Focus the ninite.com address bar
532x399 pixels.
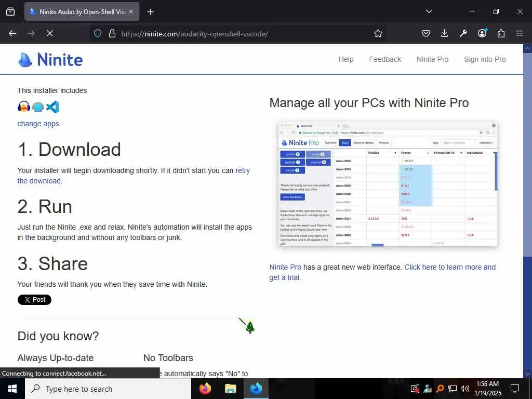coord(237,34)
